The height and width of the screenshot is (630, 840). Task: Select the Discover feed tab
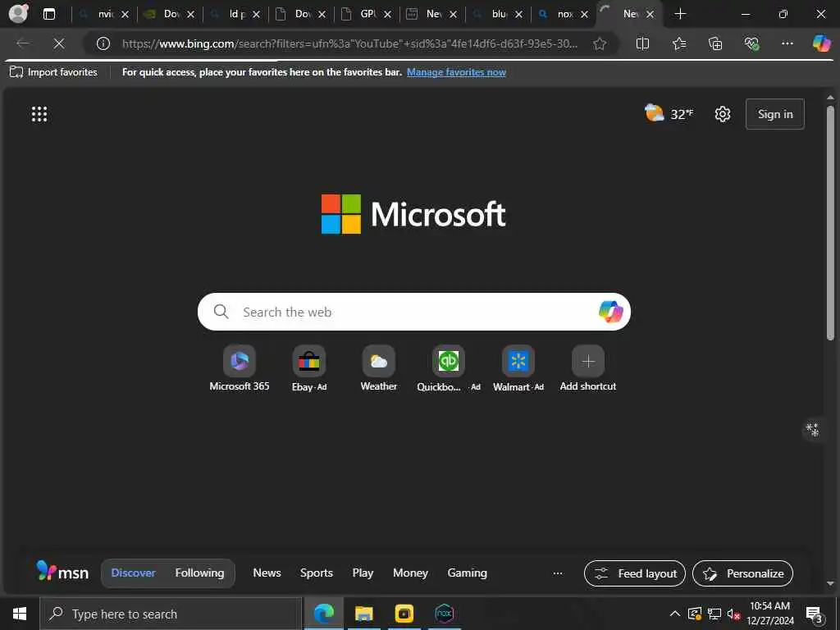click(x=133, y=573)
